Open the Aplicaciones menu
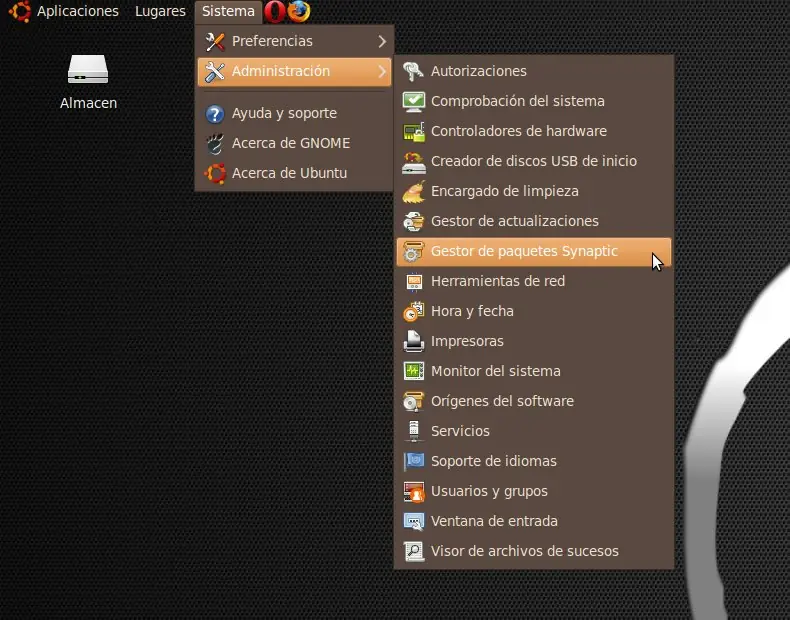This screenshot has width=790, height=620. point(78,11)
